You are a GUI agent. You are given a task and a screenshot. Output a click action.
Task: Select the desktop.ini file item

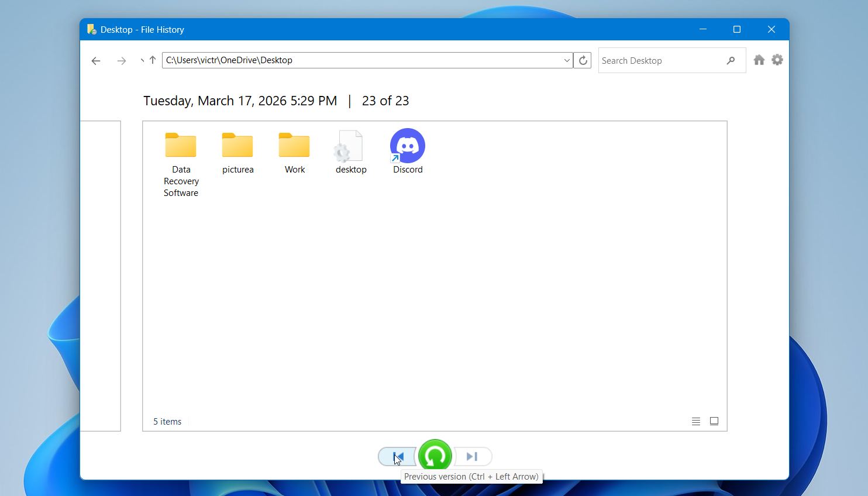pos(350,146)
